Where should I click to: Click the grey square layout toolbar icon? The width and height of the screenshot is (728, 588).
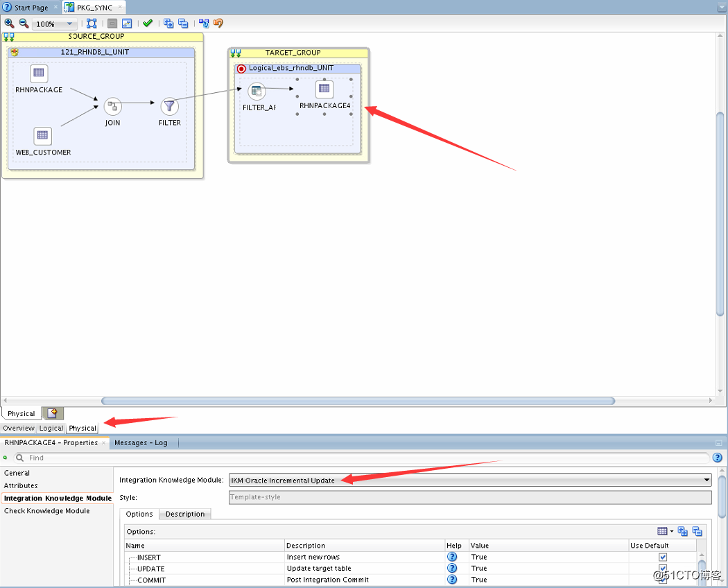(112, 23)
